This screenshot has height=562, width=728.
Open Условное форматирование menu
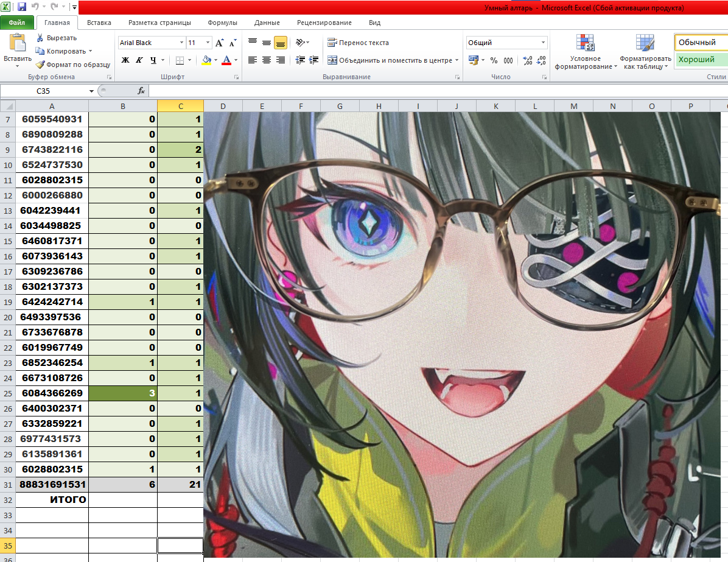point(586,52)
